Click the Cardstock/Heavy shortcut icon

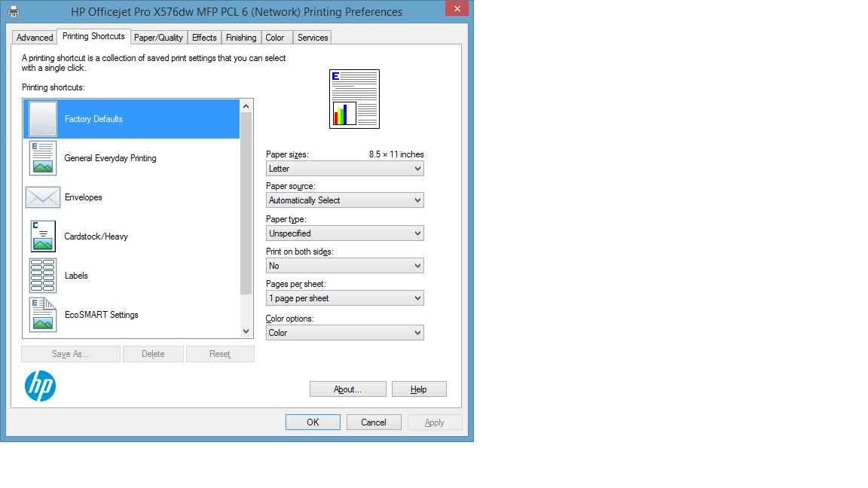[x=43, y=236]
